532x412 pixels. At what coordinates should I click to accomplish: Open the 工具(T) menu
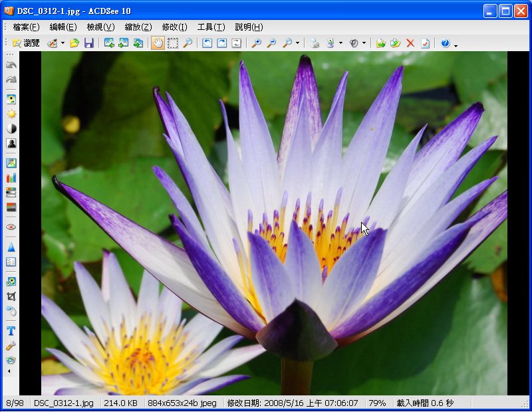tap(211, 27)
